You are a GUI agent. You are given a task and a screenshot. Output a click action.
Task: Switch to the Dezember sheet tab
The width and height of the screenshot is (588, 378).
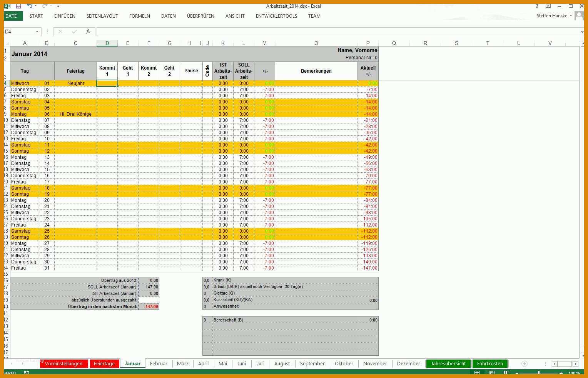409,364
